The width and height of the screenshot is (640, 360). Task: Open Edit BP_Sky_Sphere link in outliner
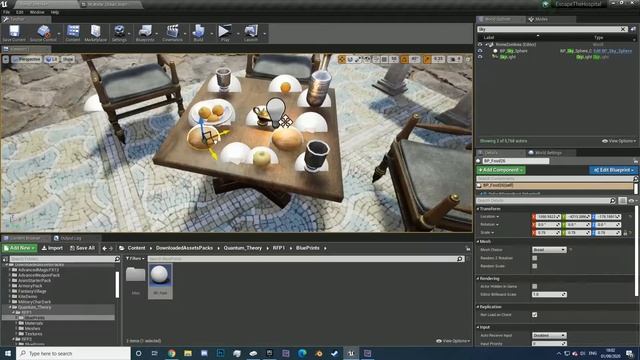click(x=613, y=51)
